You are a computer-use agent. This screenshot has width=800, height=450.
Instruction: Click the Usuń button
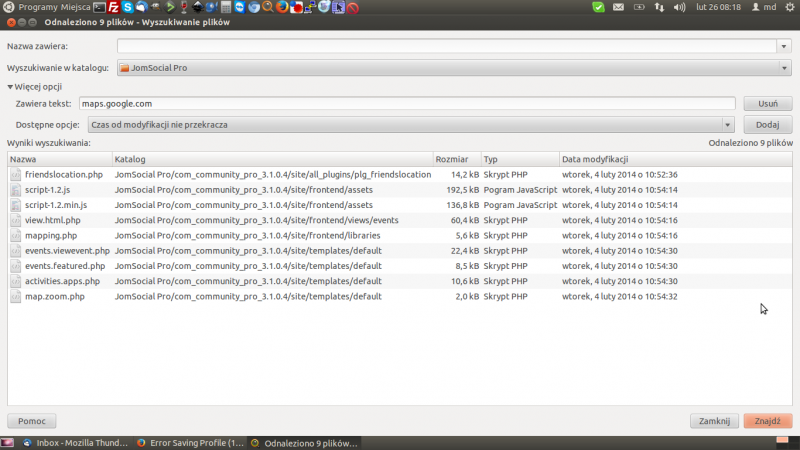click(x=768, y=104)
